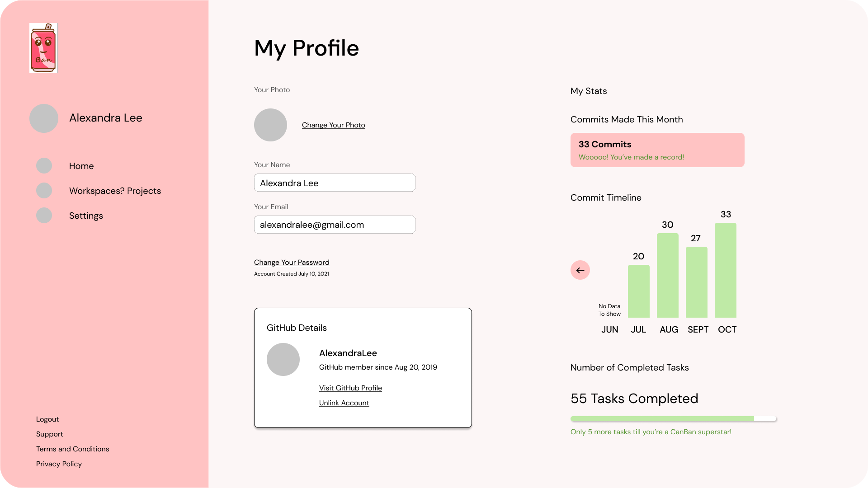
Task: Click the Your Name input field
Action: tap(335, 183)
